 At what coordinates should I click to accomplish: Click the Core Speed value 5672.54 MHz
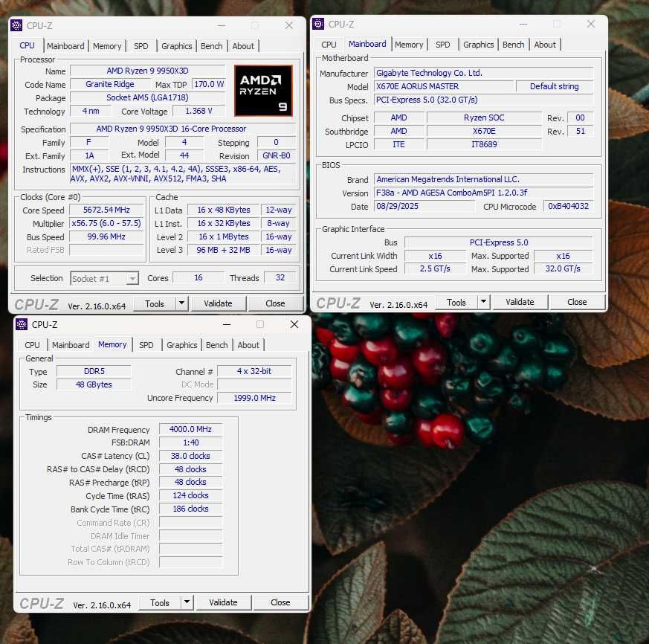106,210
